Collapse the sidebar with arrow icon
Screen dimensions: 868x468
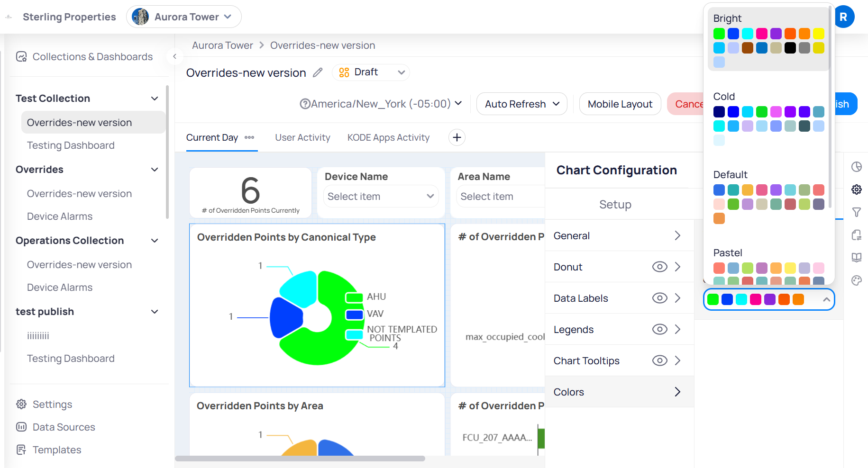[174, 57]
